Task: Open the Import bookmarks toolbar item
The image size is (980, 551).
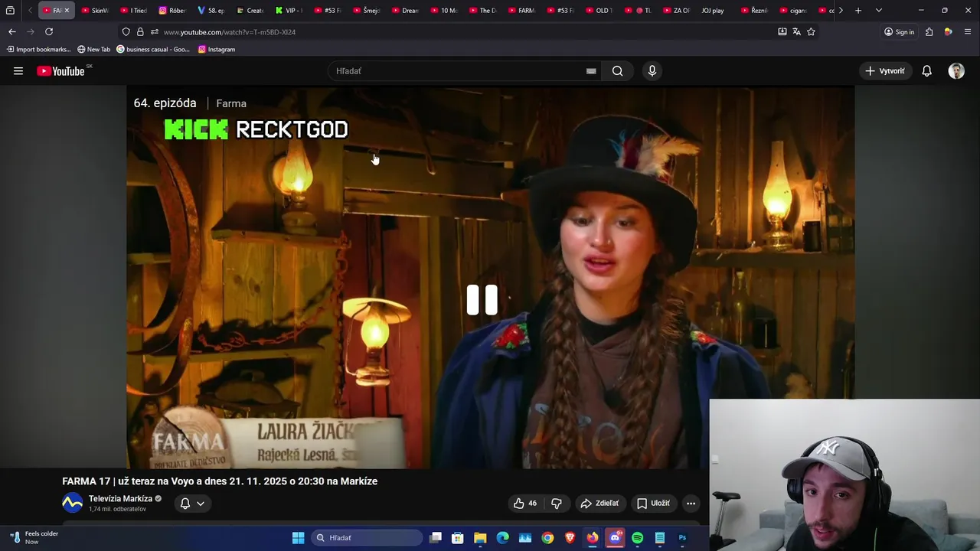Action: [x=38, y=49]
